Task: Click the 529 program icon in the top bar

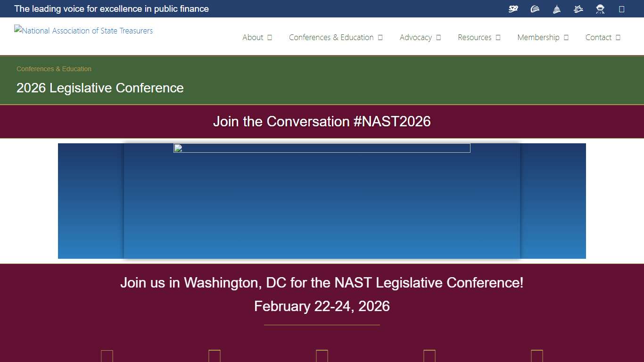Action: click(513, 8)
